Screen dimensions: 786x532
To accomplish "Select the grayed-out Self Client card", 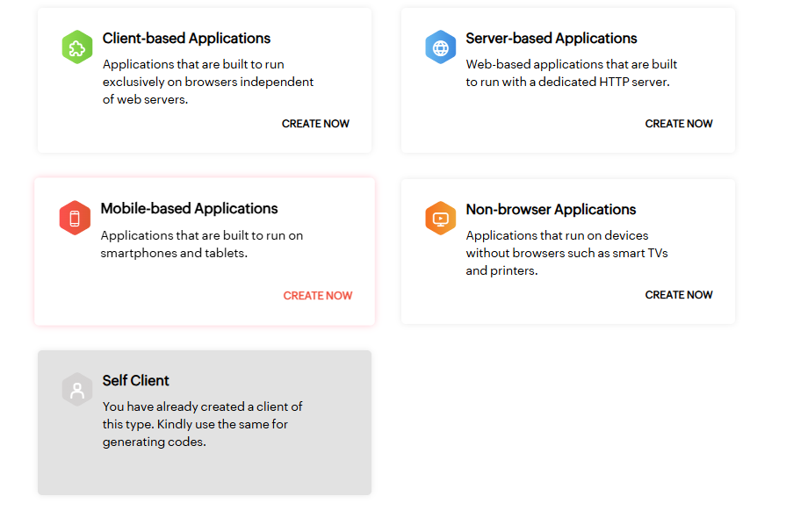I will pos(204,422).
